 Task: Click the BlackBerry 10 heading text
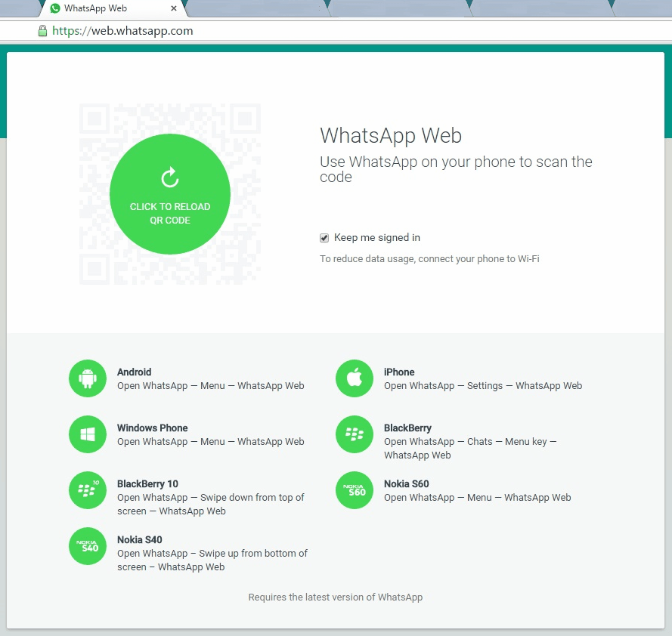[x=148, y=484]
